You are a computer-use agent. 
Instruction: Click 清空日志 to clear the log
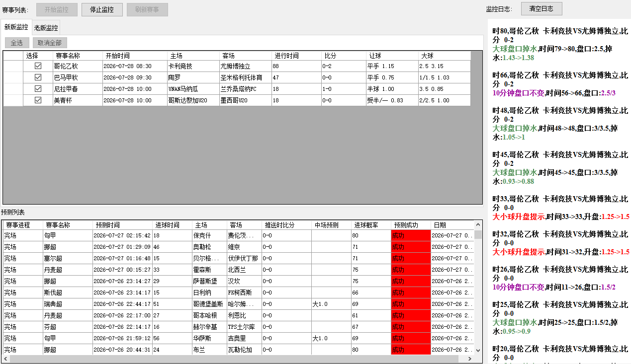[541, 8]
